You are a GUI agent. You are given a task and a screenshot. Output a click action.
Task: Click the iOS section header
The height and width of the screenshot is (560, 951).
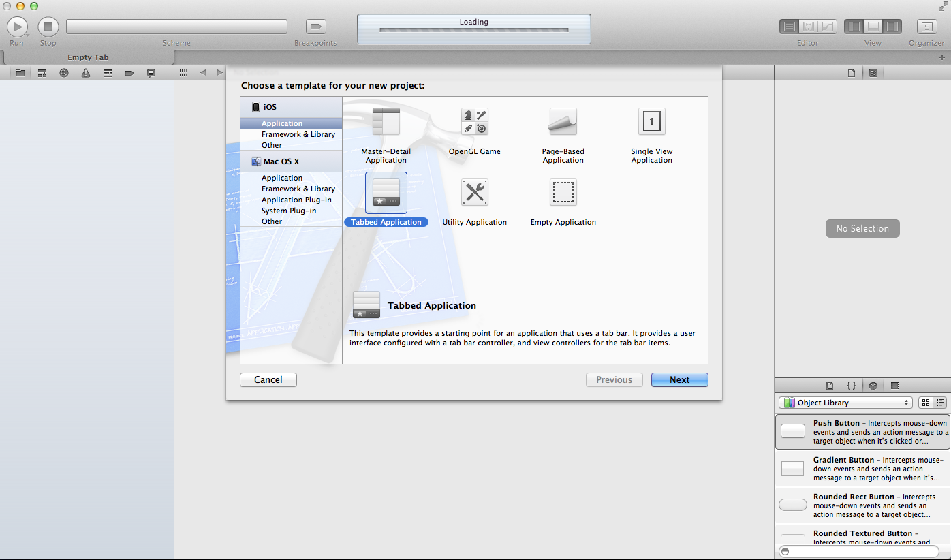(291, 107)
